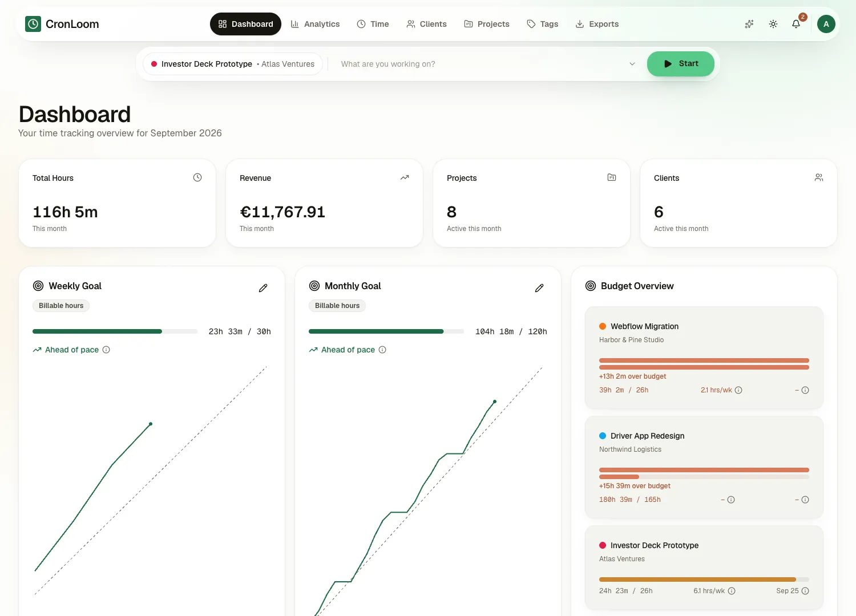Screen dimensions: 856x616
Task: Open the user avatar A menu
Action: [826, 24]
